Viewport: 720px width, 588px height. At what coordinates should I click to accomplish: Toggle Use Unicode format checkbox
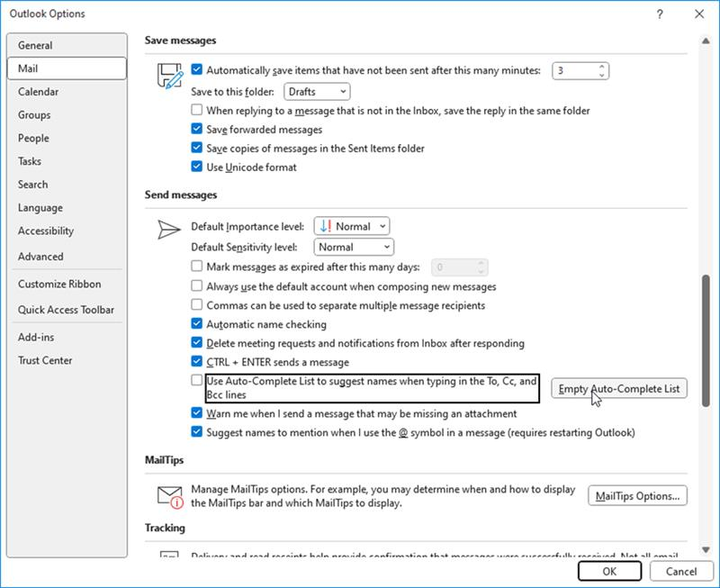[196, 167]
